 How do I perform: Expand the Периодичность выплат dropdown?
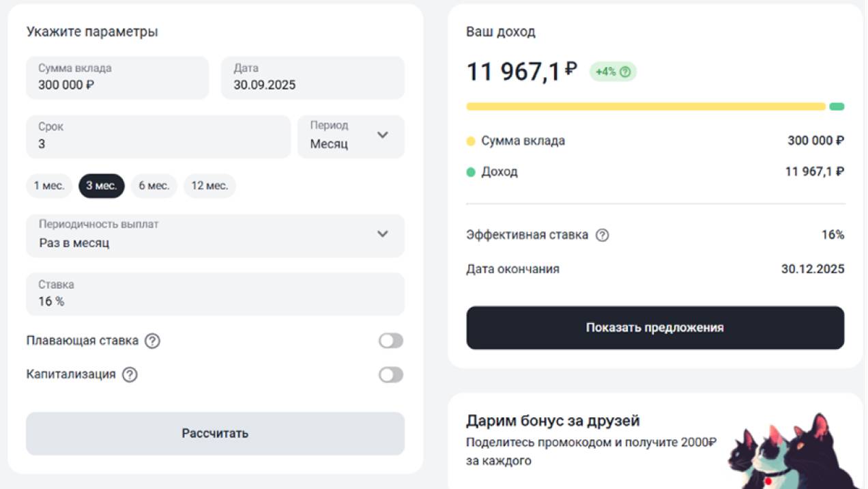point(215,235)
